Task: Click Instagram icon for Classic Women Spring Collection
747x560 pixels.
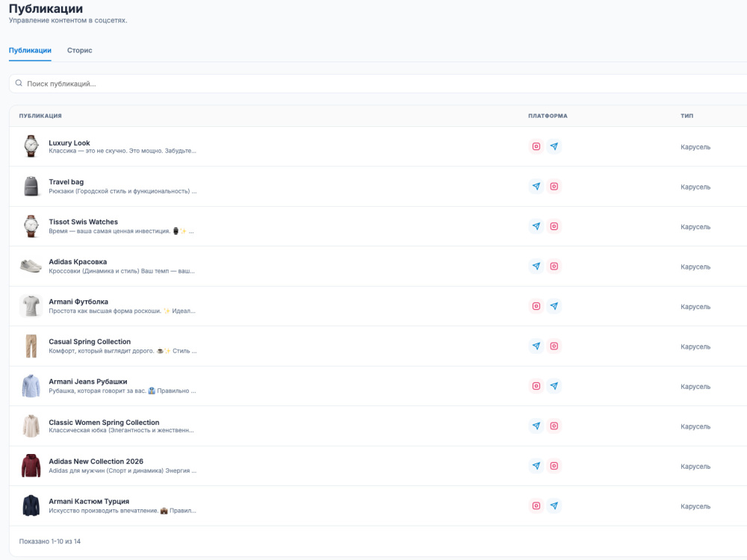Action: (554, 426)
